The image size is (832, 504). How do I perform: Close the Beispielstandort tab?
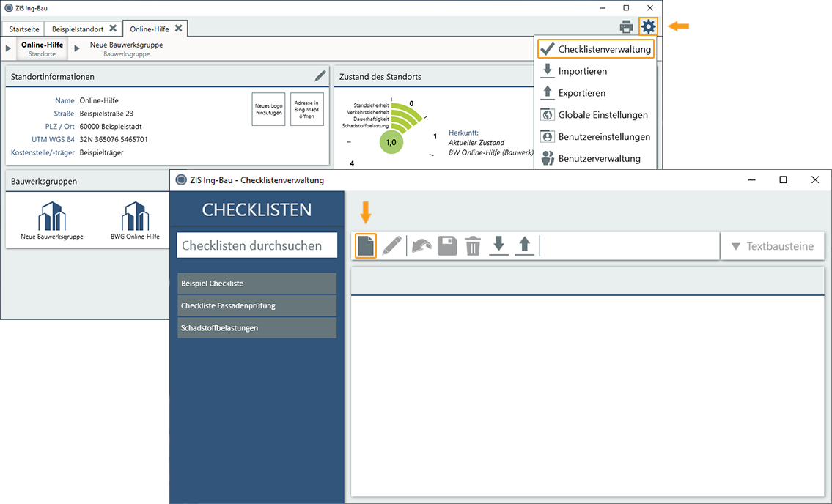pyautogui.click(x=113, y=29)
